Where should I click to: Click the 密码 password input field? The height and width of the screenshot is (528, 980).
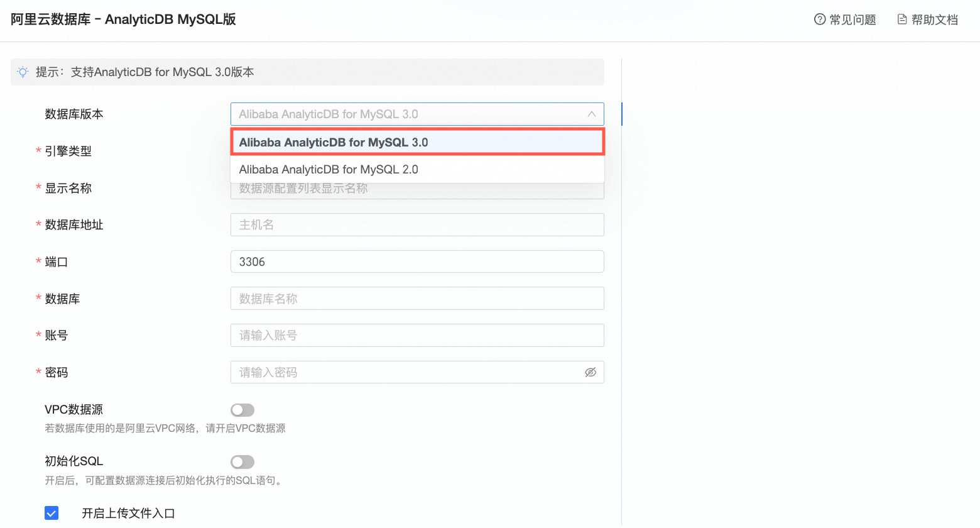point(417,372)
